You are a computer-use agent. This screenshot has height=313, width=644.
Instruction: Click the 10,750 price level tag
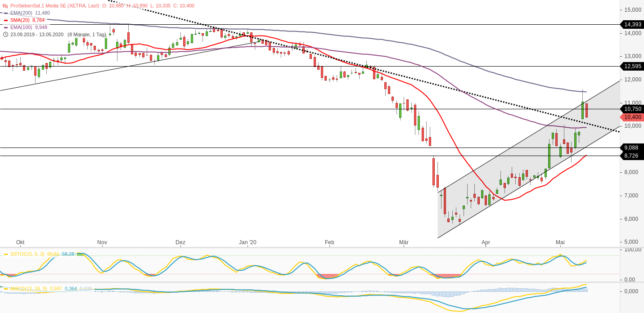click(632, 109)
